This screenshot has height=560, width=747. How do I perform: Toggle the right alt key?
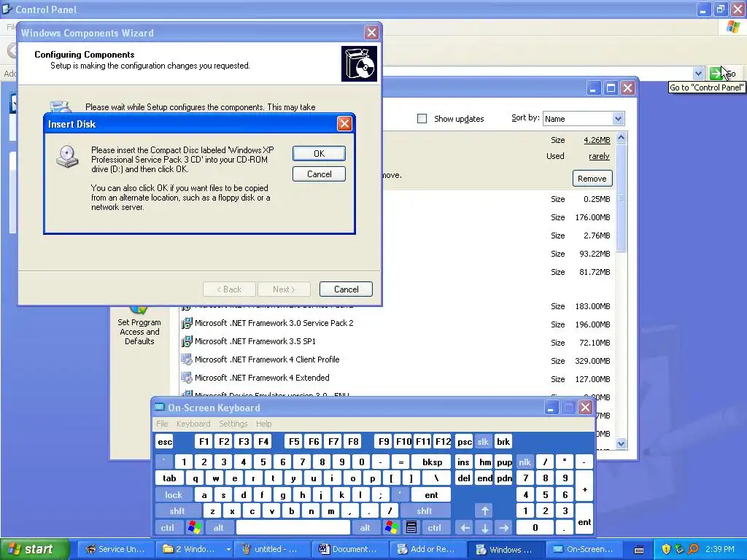click(365, 528)
